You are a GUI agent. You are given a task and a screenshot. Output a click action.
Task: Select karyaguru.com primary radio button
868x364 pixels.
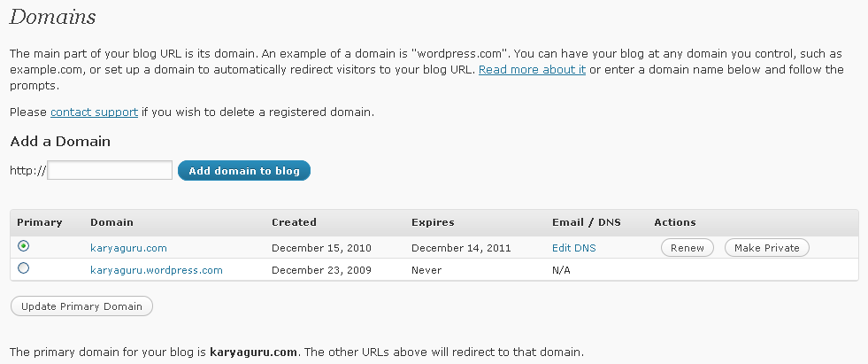23,247
